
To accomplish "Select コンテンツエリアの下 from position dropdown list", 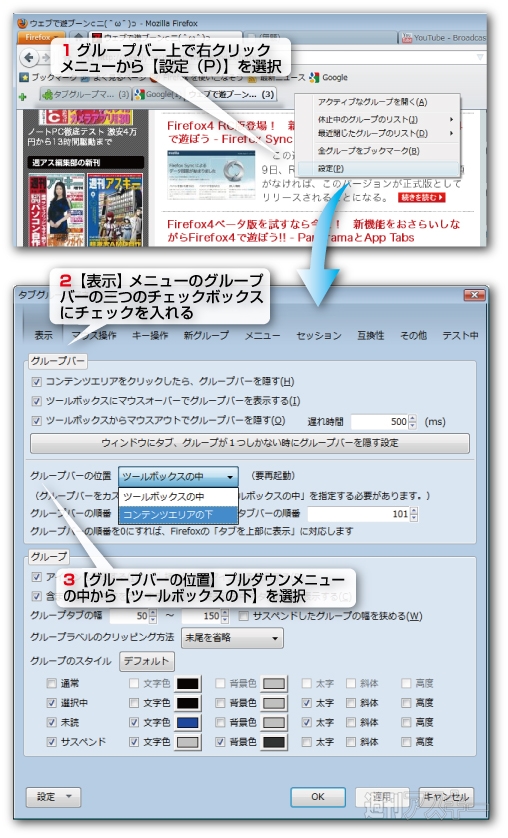I will tap(178, 515).
